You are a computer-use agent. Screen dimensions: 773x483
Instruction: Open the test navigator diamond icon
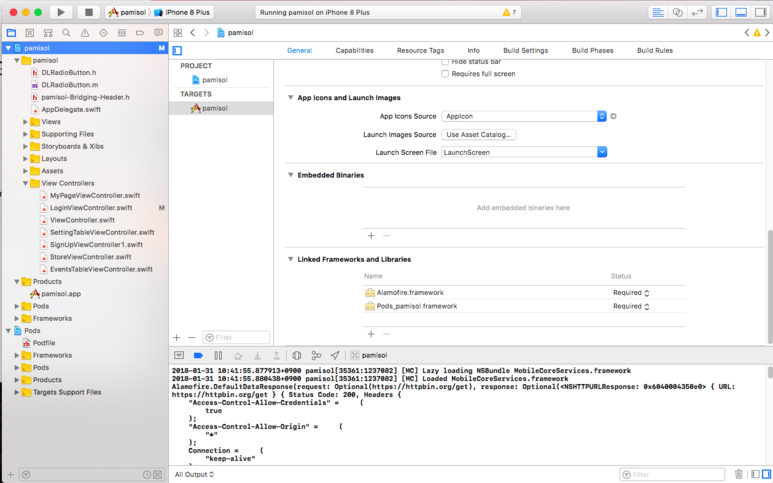click(x=103, y=33)
